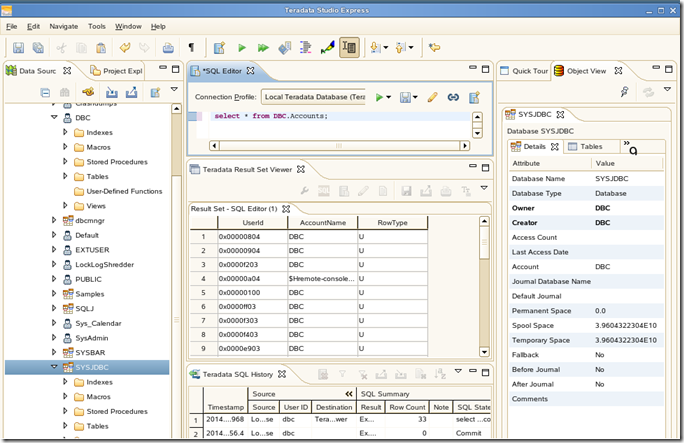Collapse the Source column group in SQL History
The image size is (684, 443).
point(349,395)
